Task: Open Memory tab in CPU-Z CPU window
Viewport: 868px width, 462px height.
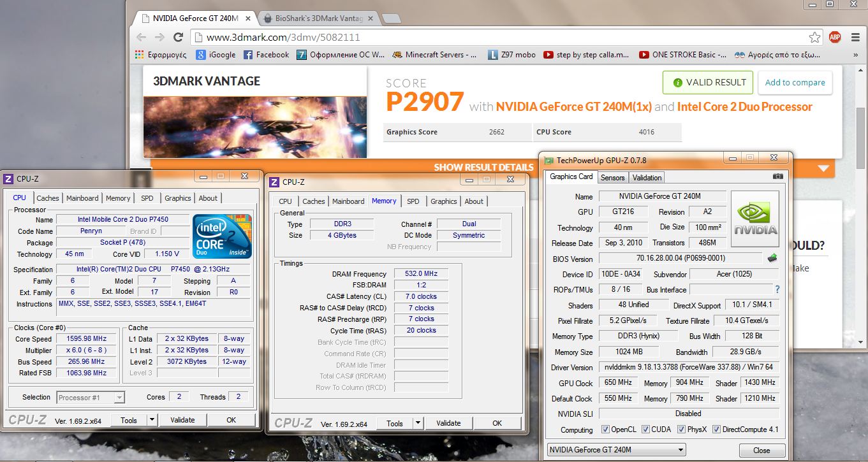Action: (x=118, y=198)
